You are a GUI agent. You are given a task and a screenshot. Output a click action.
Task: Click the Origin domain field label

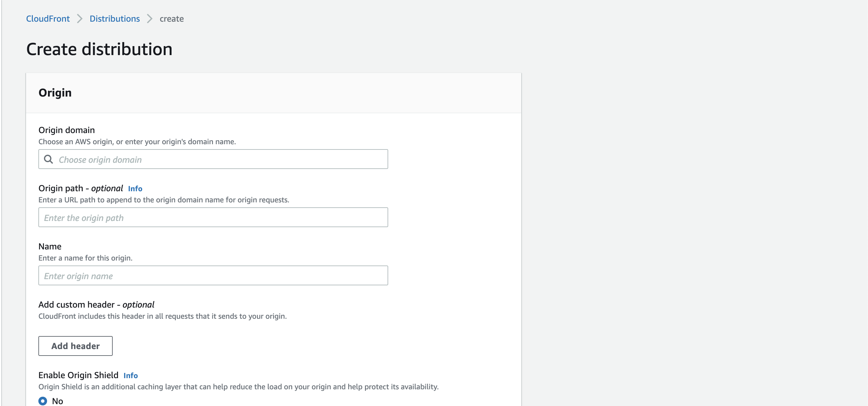67,130
